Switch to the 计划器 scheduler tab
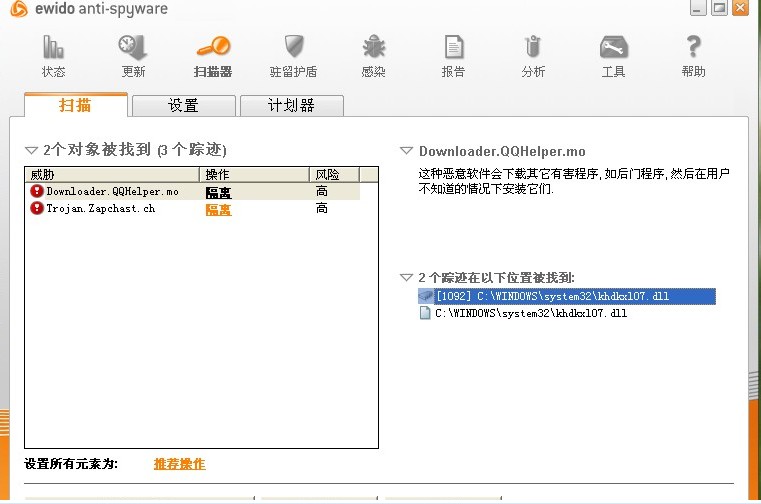The image size is (761, 504). point(292,105)
